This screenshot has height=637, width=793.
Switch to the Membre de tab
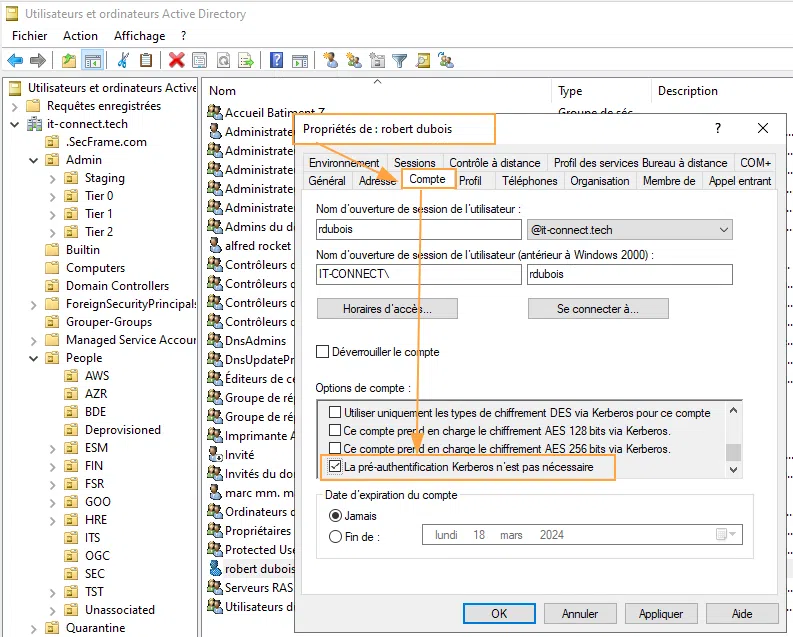coord(669,180)
